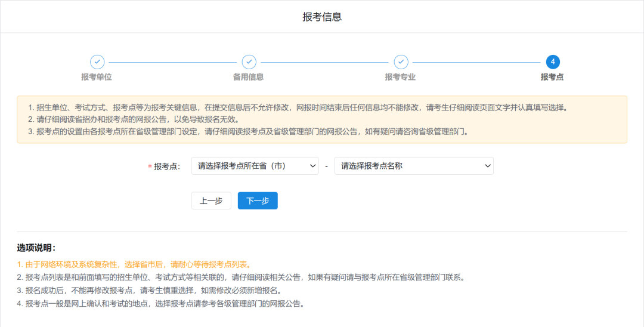This screenshot has height=327, width=644.
Task: Select the 报考专业 step label
Action: (x=400, y=77)
